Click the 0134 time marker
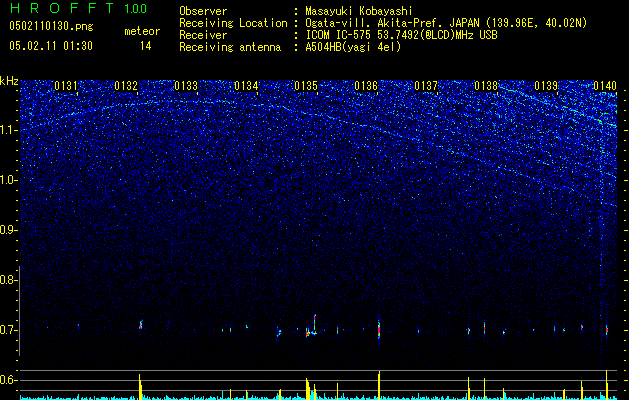The width and height of the screenshot is (629, 400). [x=246, y=86]
